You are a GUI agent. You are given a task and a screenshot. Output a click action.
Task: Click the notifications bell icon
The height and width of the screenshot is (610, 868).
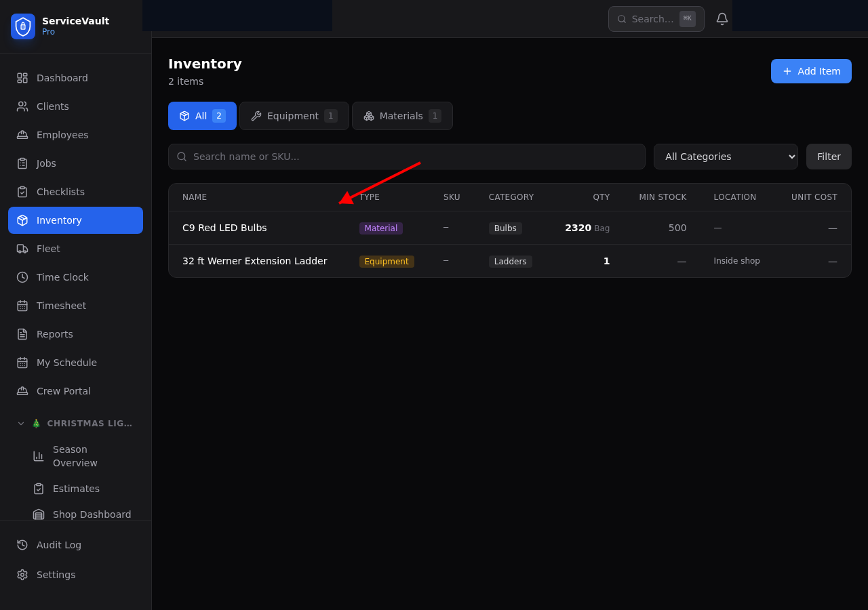722,18
